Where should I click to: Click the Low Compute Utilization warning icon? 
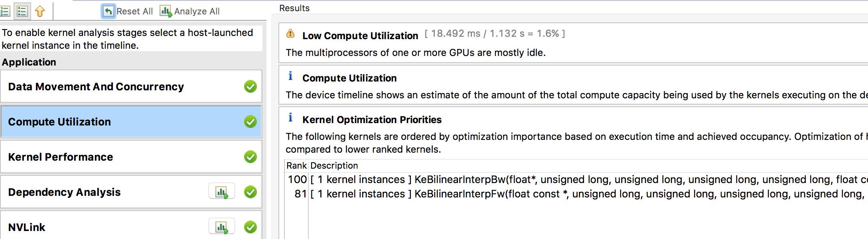pos(290,34)
